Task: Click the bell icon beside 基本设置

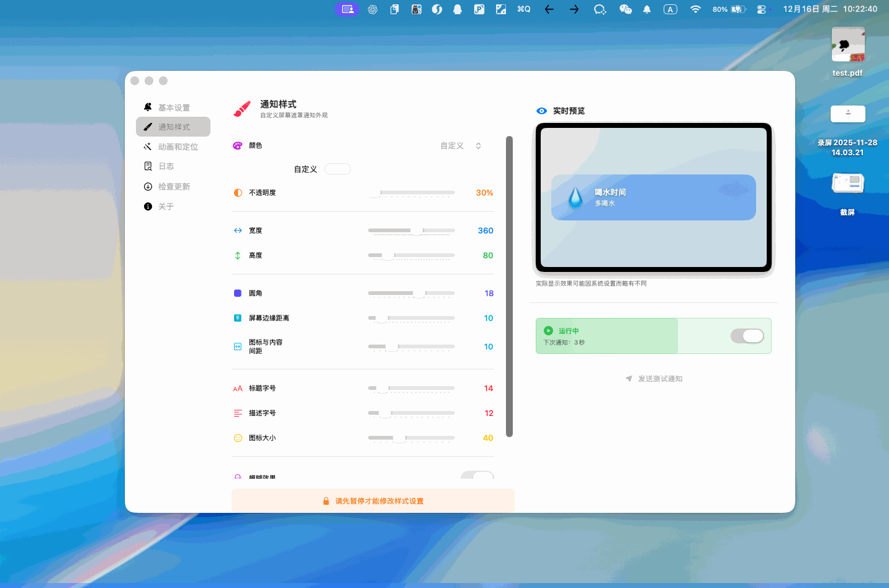Action: click(x=148, y=107)
